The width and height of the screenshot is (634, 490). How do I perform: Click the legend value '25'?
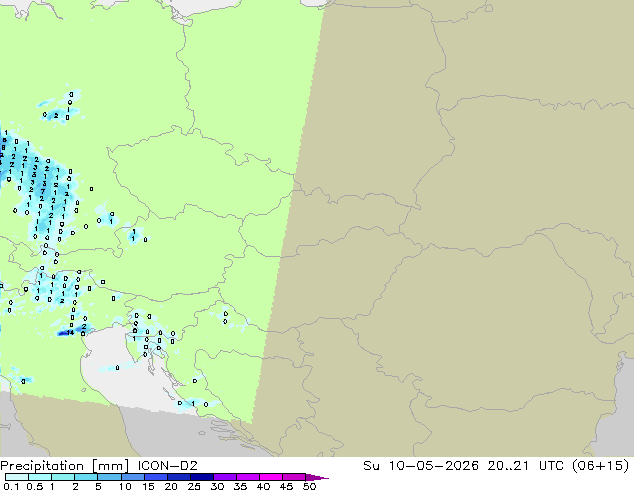(194, 486)
